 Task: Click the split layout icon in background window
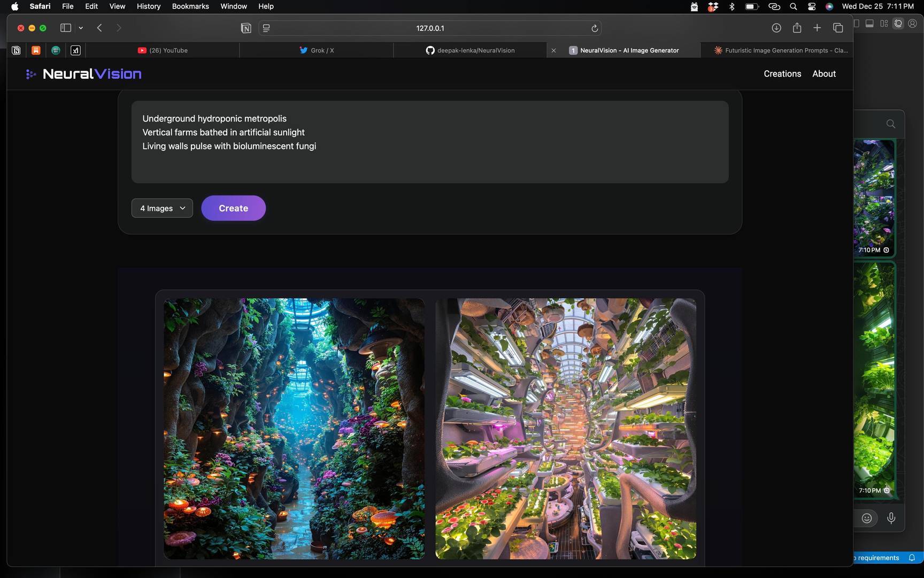tap(884, 24)
